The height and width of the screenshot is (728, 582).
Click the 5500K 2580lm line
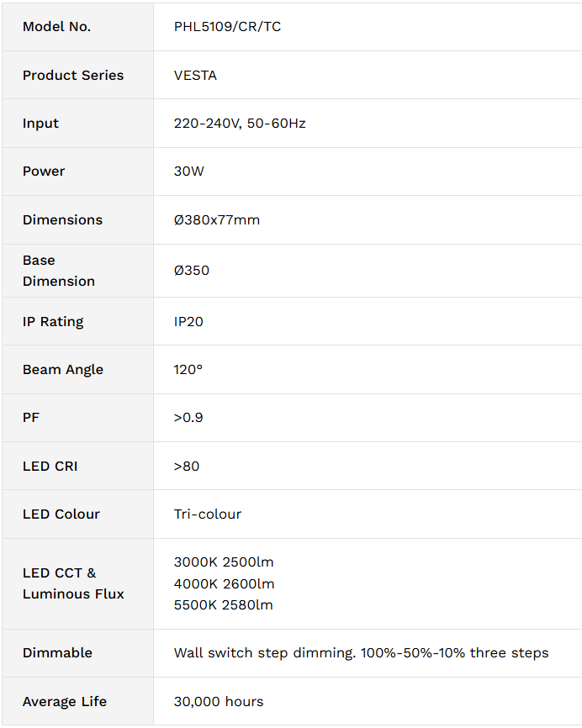click(x=224, y=605)
